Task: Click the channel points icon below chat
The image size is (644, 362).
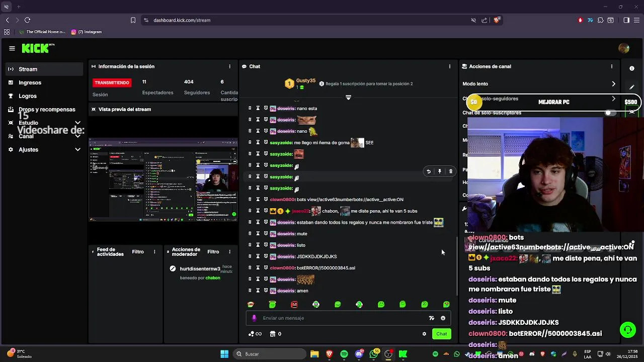Action: pyautogui.click(x=251, y=334)
